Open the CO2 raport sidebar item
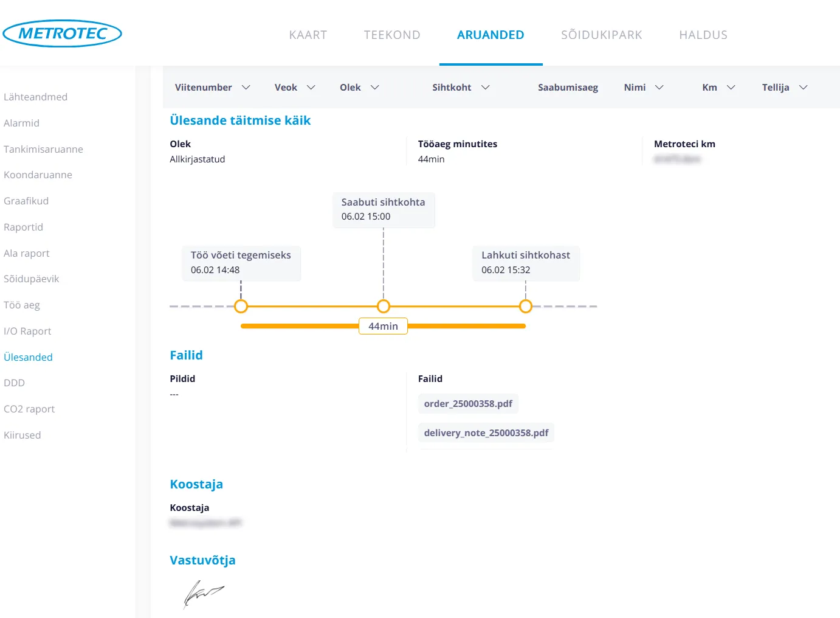The width and height of the screenshot is (840, 618). pos(29,409)
